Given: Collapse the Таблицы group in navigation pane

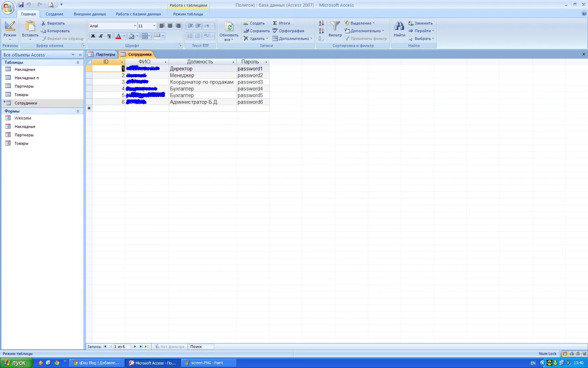Looking at the screenshot, I should coord(78,62).
